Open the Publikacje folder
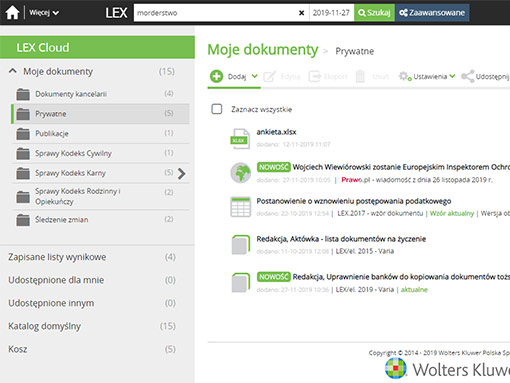Screen dimensions: 510x383 point(52,134)
